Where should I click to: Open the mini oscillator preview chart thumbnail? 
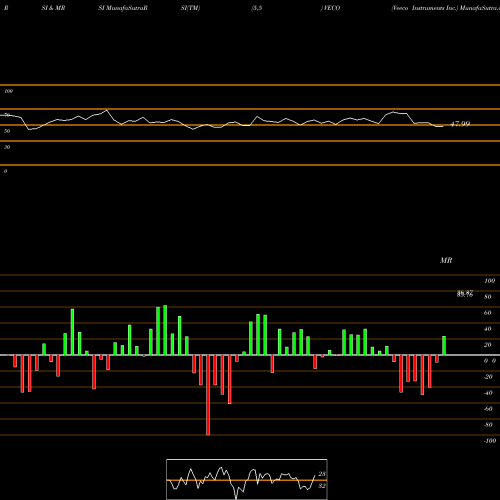pos(247,479)
